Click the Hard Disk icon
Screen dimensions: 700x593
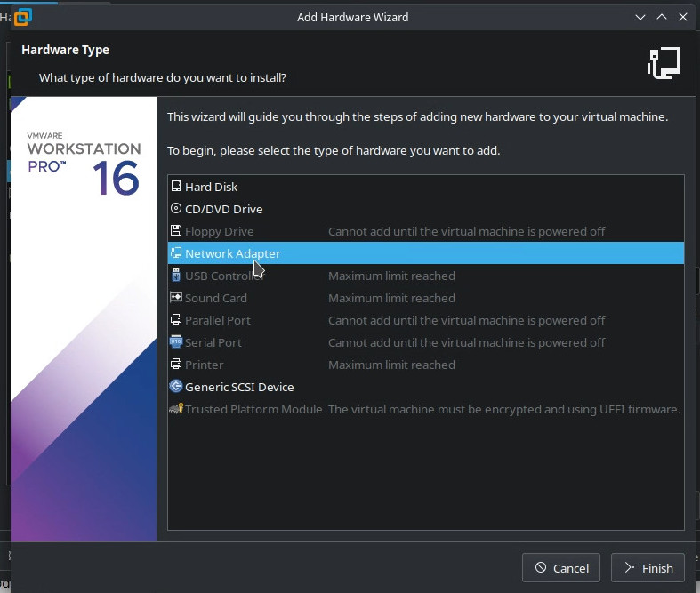click(x=176, y=187)
